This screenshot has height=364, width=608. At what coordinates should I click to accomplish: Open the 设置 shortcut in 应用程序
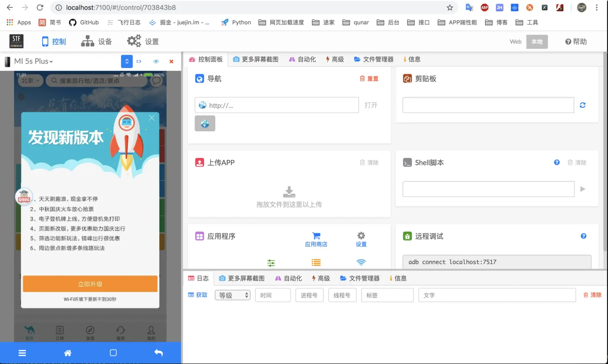point(361,240)
